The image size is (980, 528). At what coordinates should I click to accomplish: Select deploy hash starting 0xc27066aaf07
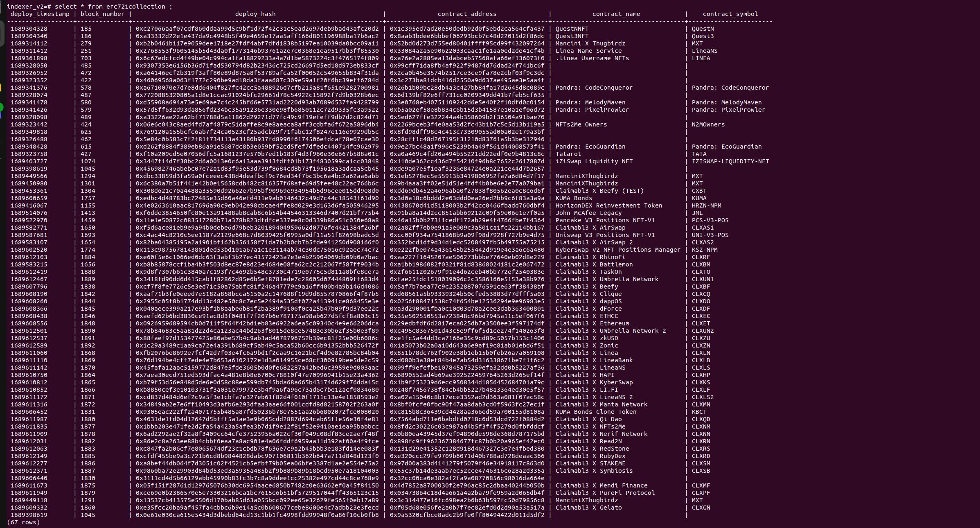click(257, 29)
